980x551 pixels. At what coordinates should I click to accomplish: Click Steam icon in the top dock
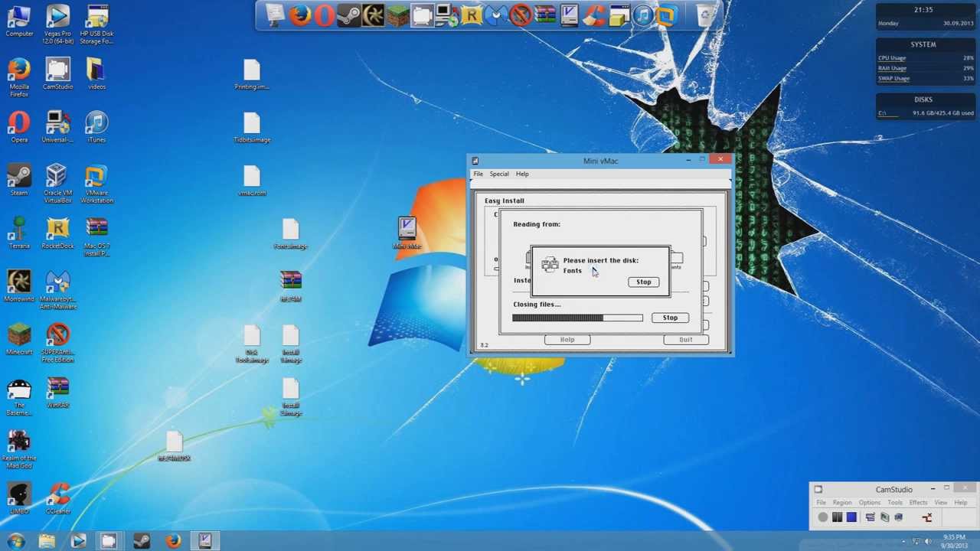pos(348,15)
